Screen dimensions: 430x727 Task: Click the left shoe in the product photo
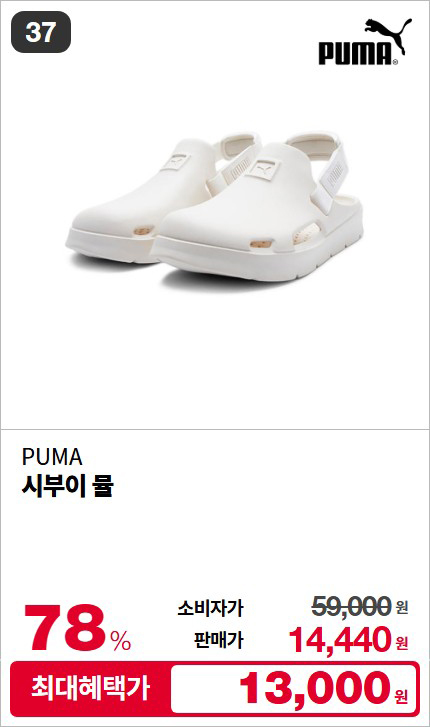click(x=139, y=204)
